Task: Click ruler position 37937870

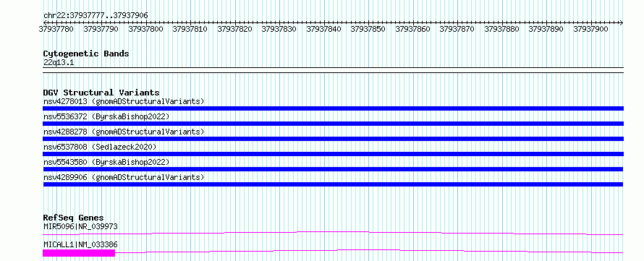Action: tap(457, 29)
